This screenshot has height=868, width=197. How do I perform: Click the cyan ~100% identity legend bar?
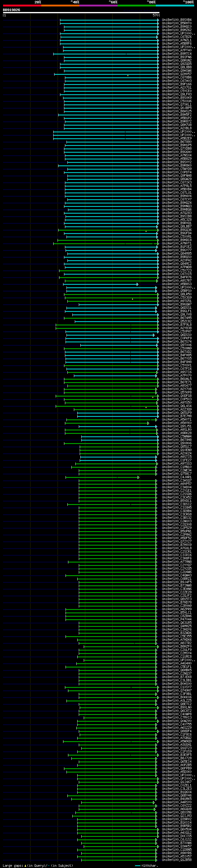click(x=175, y=6)
